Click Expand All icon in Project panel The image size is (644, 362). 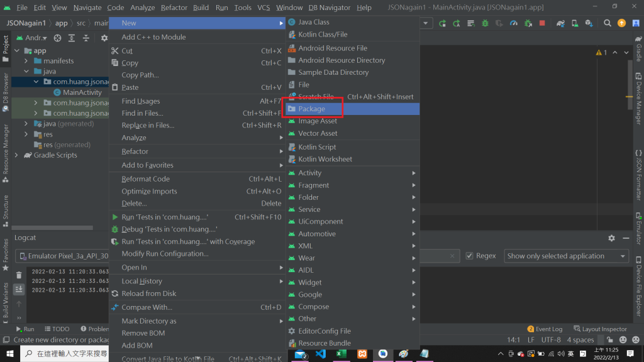(72, 38)
